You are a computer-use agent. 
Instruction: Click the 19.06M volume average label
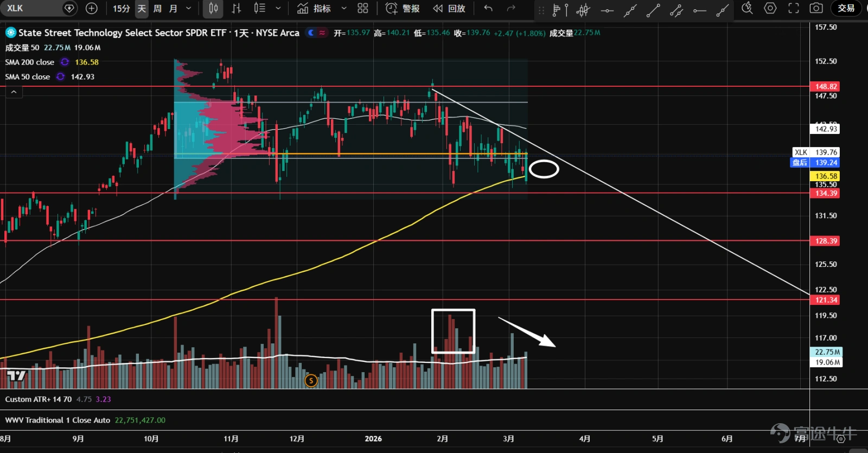[826, 362]
